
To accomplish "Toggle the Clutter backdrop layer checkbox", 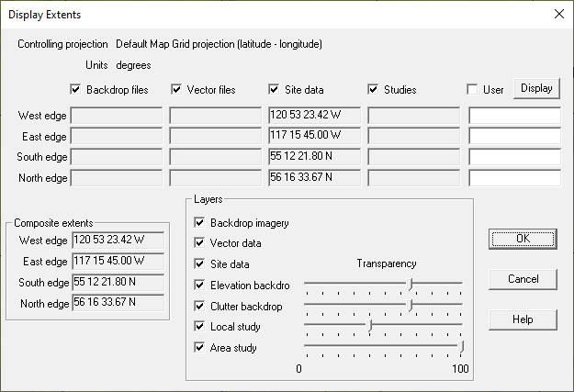I will pos(199,306).
